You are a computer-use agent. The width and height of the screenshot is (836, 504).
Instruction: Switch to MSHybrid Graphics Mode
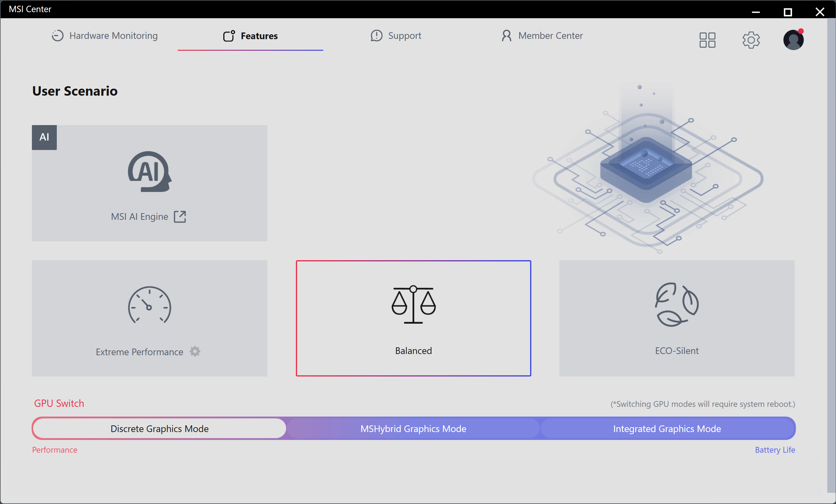(x=413, y=429)
